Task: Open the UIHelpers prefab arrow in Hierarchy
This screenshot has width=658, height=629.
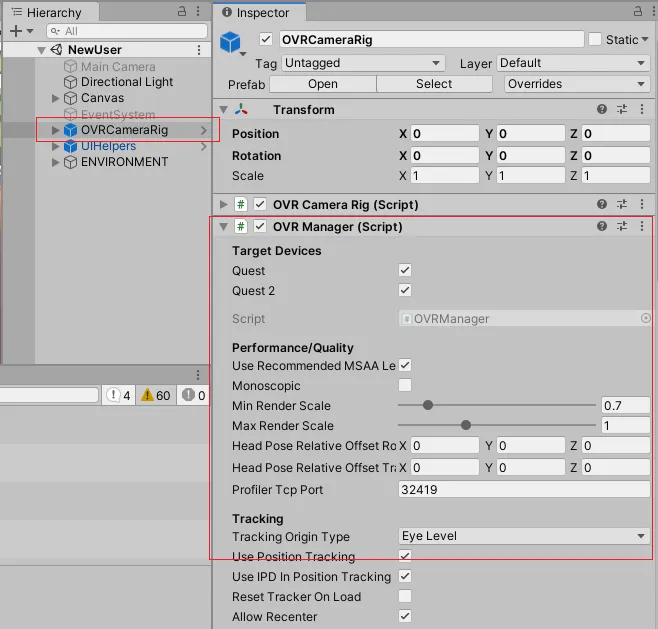Action: 204,146
